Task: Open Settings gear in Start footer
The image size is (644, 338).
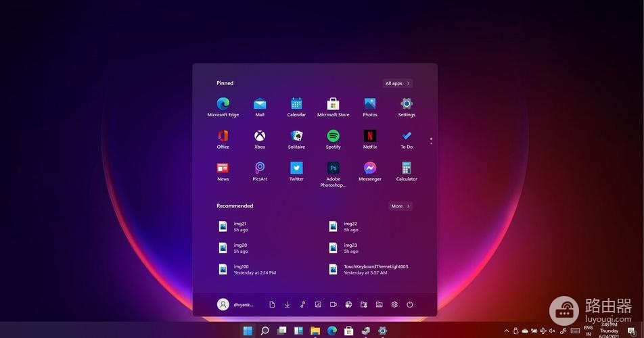Action: tap(394, 304)
